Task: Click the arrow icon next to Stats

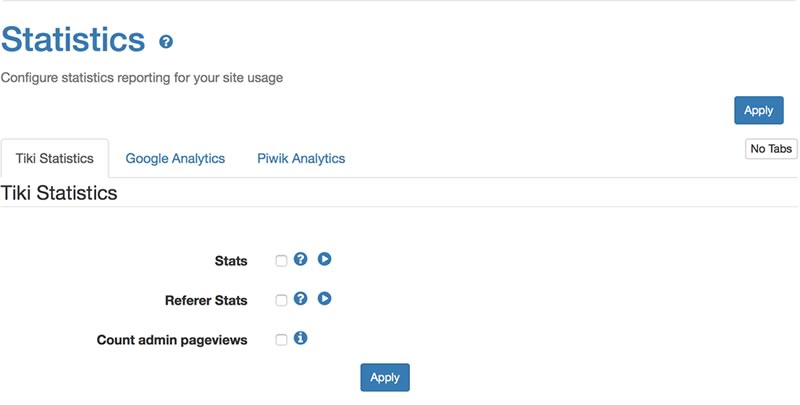Action: click(324, 259)
